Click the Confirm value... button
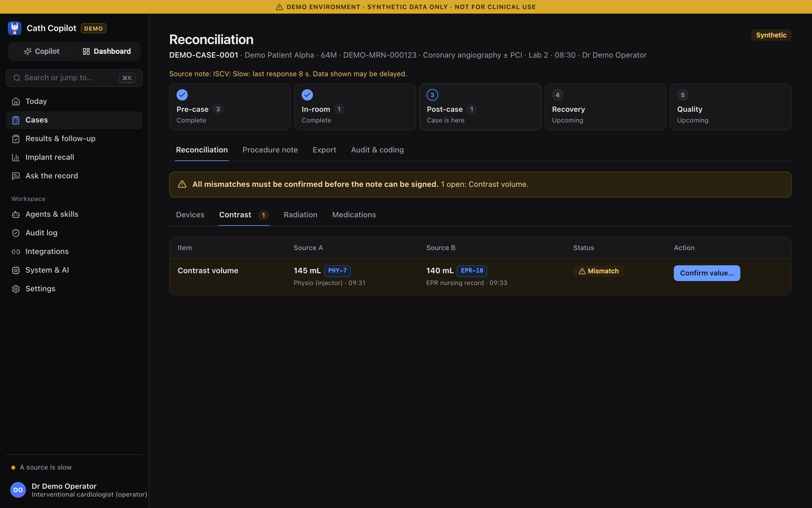812x508 pixels. 707,273
